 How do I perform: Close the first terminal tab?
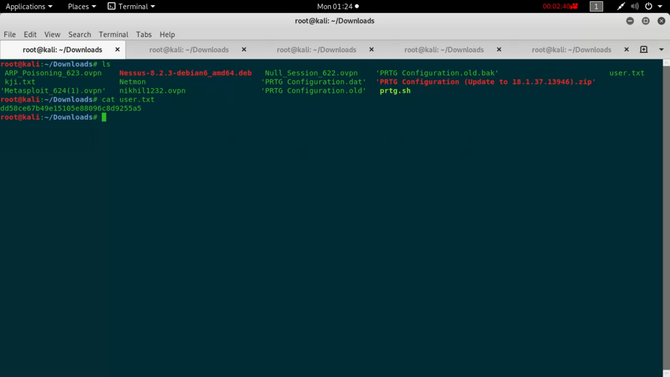(x=117, y=50)
